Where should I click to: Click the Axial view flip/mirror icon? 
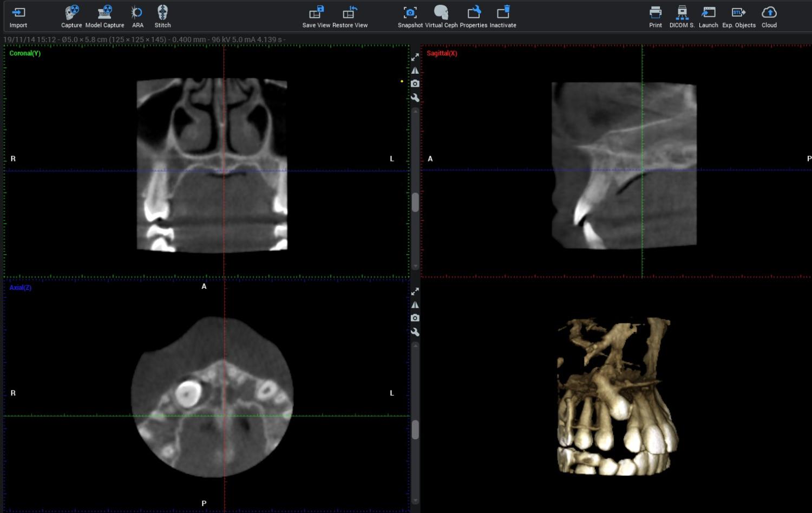pyautogui.click(x=415, y=305)
